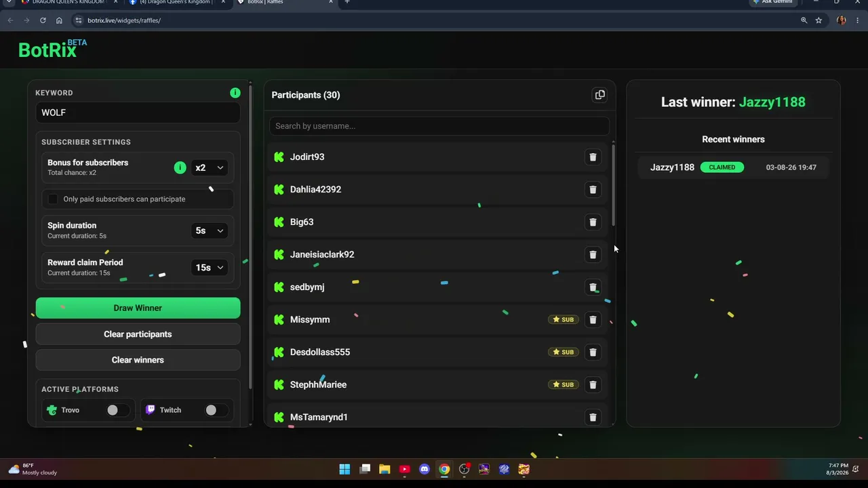This screenshot has height=488, width=868.
Task: Click the BotRix Beta logo
Action: point(53,49)
